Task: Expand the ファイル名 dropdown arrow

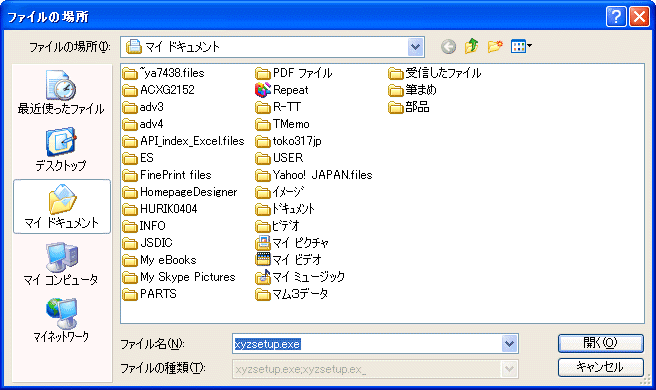Action: 509,344
